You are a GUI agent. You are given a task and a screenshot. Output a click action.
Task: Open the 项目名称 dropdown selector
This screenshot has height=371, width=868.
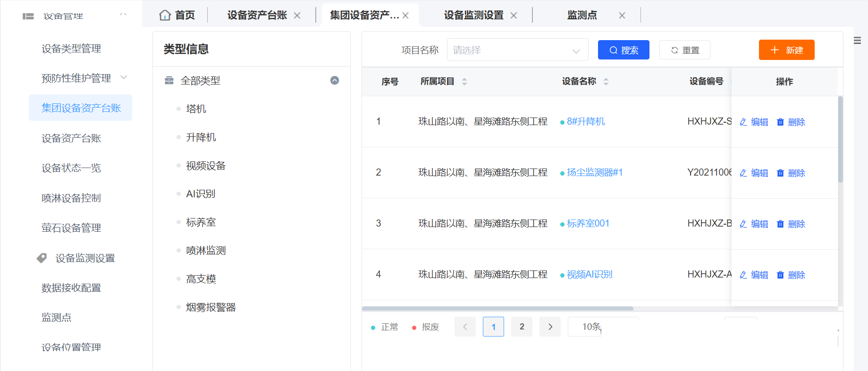point(517,50)
